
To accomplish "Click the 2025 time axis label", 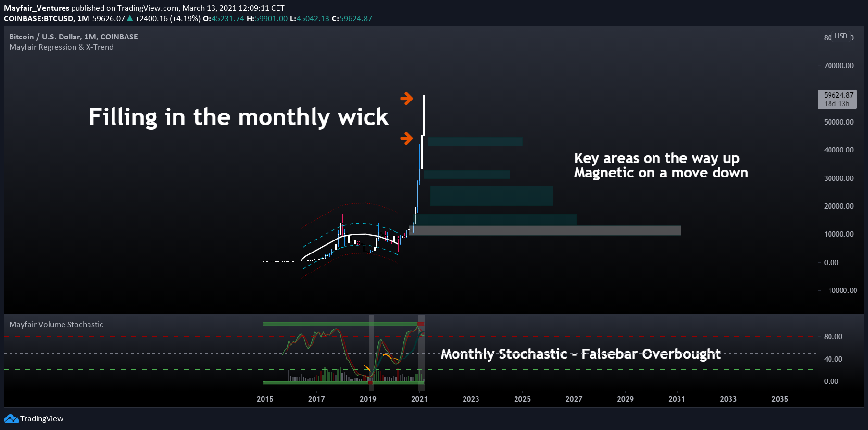I will point(522,399).
